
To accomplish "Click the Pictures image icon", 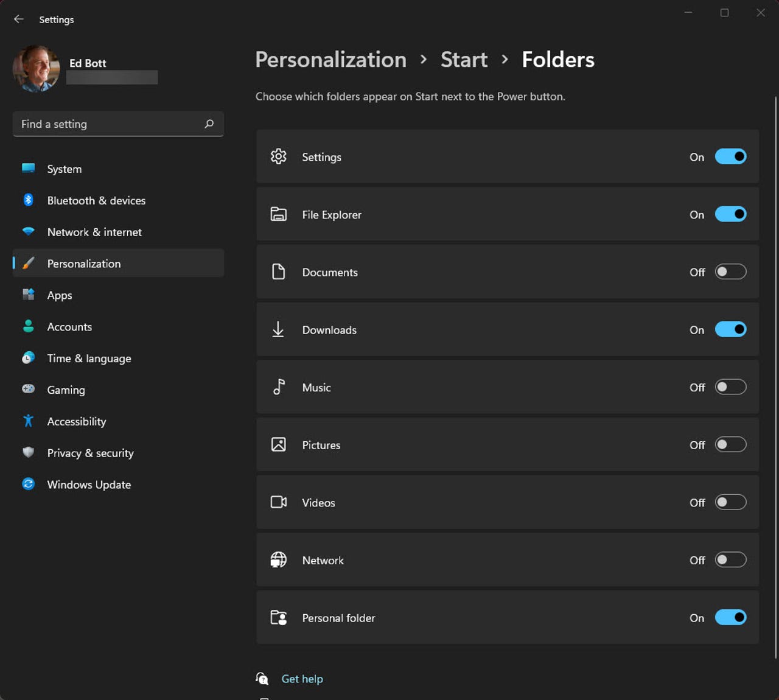I will (x=279, y=444).
